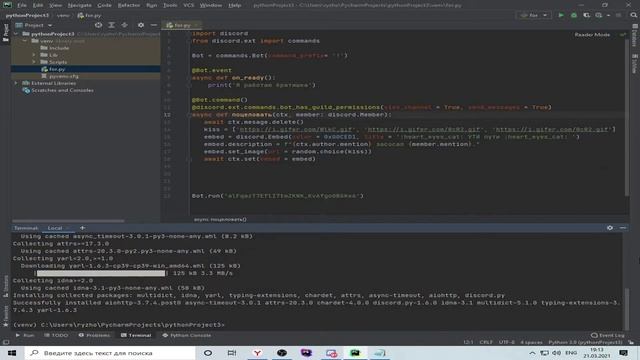This screenshot has height=360, width=640.
Task: Open terminal panel gear settings
Action: pos(610,228)
